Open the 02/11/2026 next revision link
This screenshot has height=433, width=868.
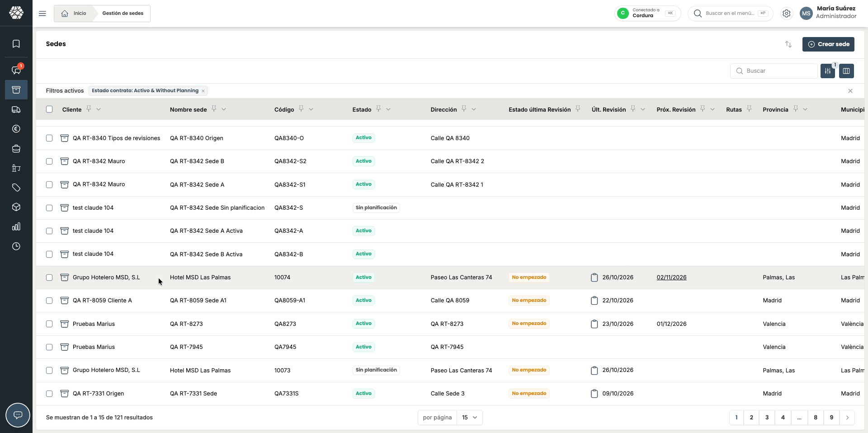click(671, 278)
